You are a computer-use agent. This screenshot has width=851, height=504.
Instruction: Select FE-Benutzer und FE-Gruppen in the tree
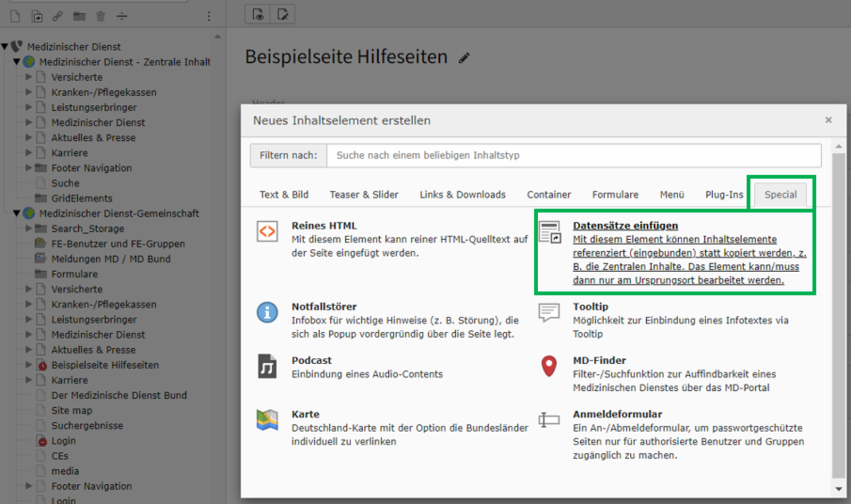[118, 243]
